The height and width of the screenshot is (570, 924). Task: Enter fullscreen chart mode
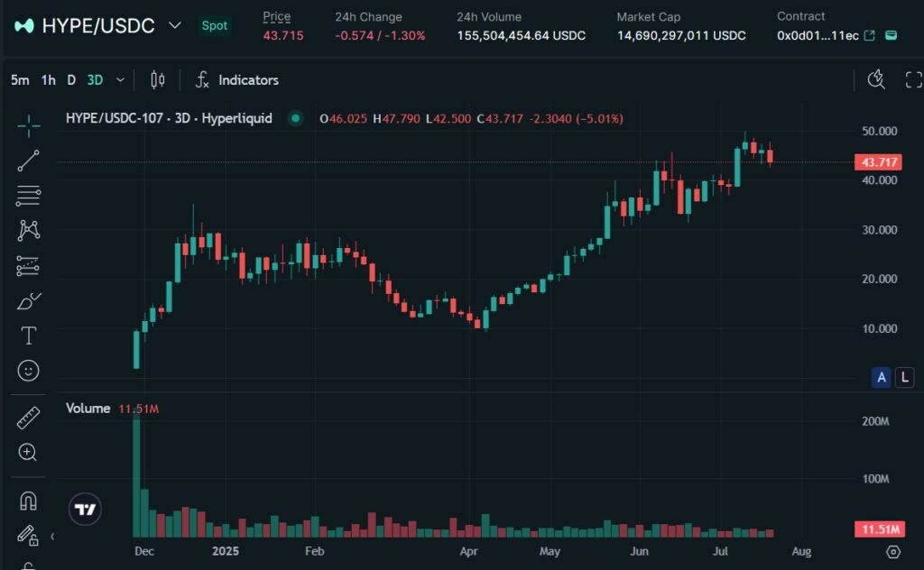tap(913, 79)
